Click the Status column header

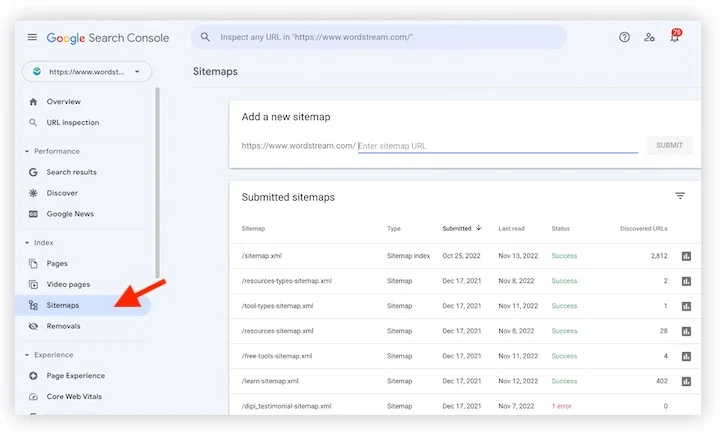click(x=561, y=229)
